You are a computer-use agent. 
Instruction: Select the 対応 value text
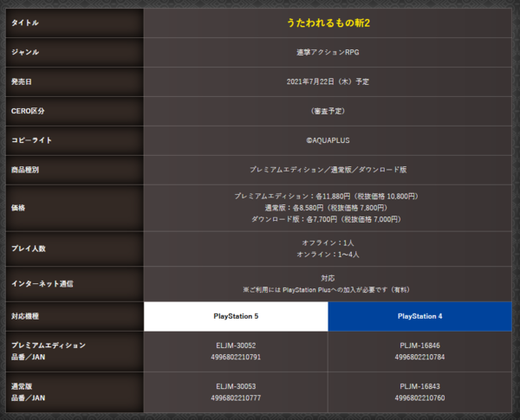pyautogui.click(x=328, y=278)
